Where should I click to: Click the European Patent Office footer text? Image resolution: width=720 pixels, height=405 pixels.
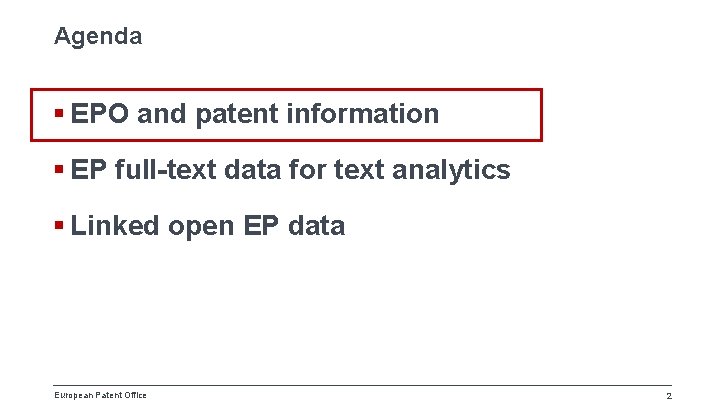pos(101,395)
